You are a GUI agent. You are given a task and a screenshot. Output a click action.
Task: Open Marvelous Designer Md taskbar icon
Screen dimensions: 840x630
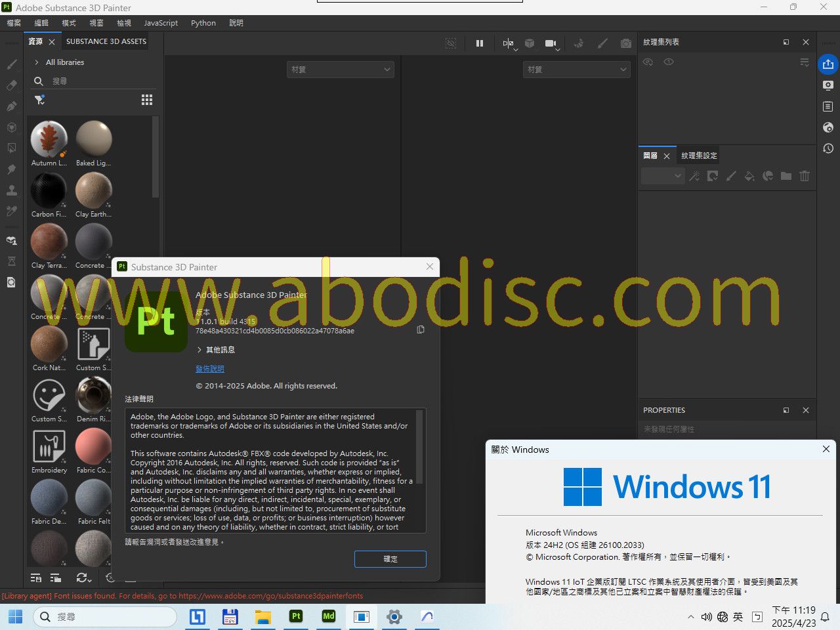tap(329, 616)
